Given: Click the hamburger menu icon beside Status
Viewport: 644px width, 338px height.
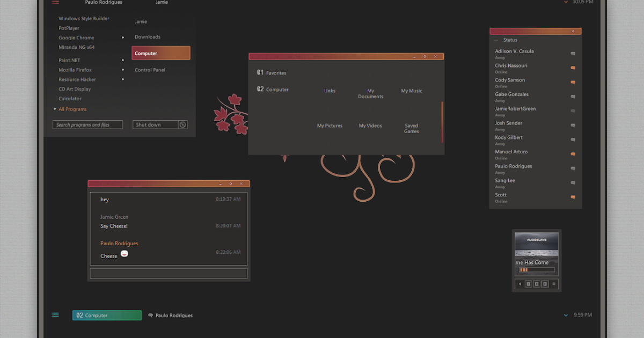Looking at the screenshot, I should [x=496, y=40].
